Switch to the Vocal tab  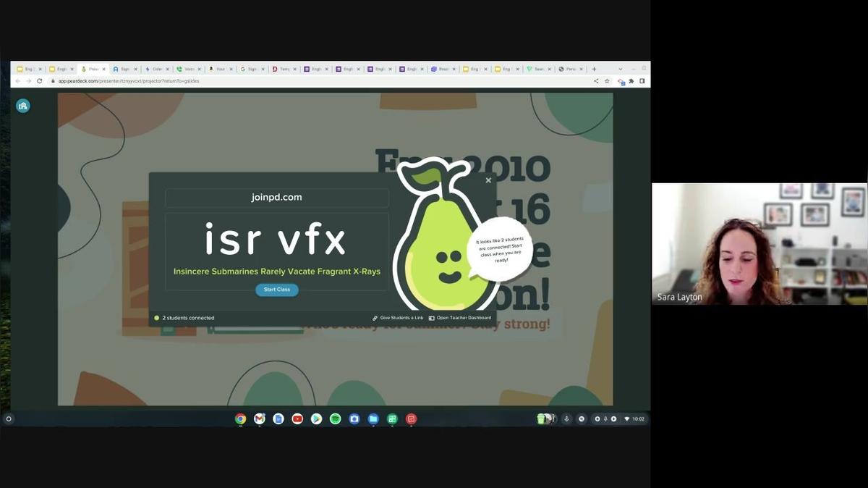(189, 69)
